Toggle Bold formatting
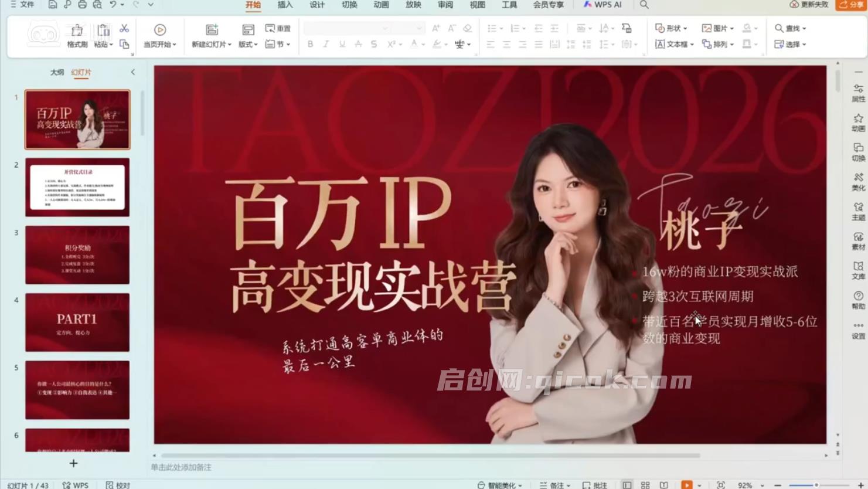Screen dimensions: 868x489 point(310,44)
